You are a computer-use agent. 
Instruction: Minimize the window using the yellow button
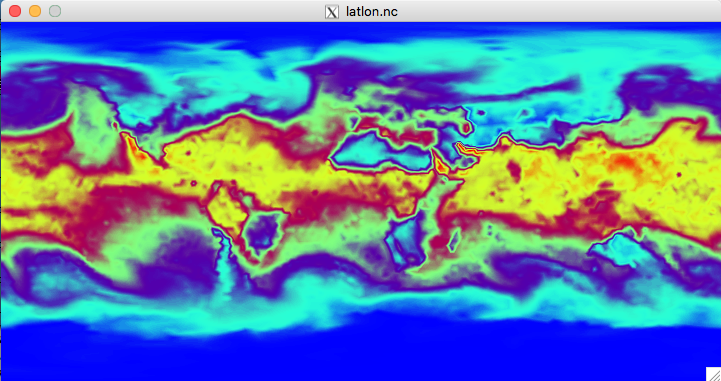coord(35,11)
